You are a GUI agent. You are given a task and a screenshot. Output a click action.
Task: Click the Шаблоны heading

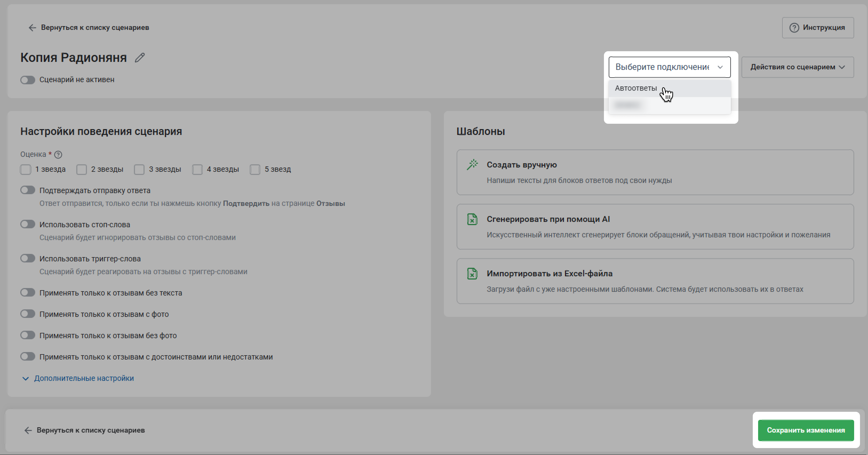click(x=480, y=131)
